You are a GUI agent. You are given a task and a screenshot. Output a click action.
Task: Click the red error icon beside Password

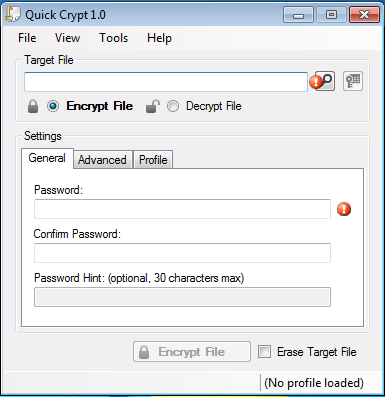[344, 209]
